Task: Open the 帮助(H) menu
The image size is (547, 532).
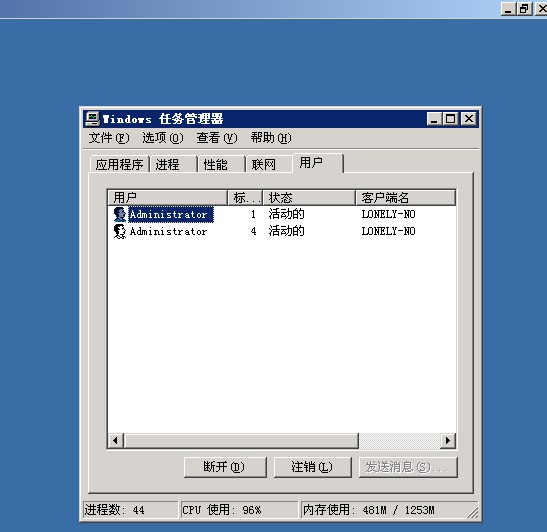Action: 271,138
